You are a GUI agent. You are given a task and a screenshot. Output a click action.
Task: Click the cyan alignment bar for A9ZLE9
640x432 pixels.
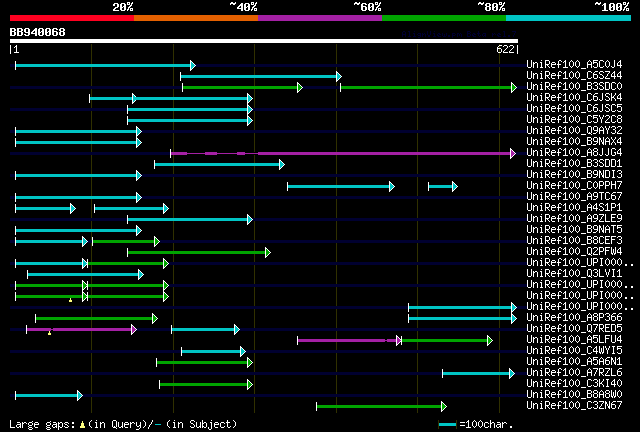[190, 220]
